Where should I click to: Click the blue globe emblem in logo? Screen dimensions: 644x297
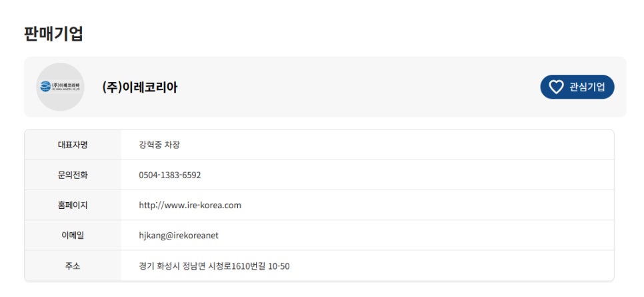(x=45, y=86)
